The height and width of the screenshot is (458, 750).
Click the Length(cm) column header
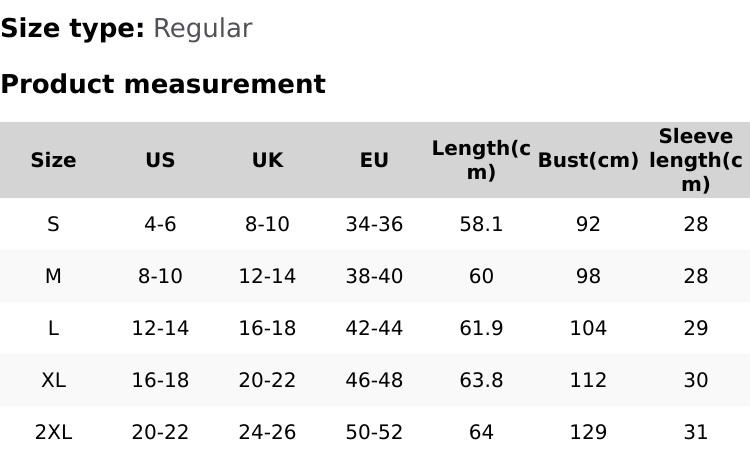(x=481, y=160)
